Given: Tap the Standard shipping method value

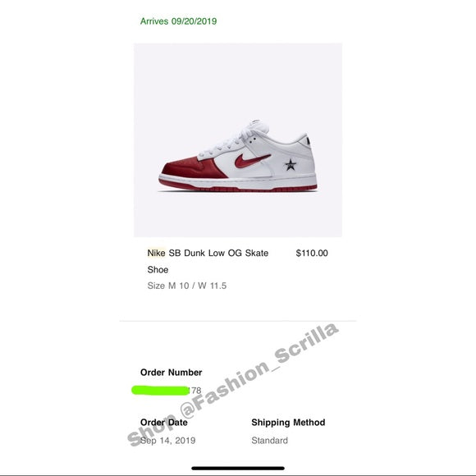Looking at the screenshot, I should (269, 441).
